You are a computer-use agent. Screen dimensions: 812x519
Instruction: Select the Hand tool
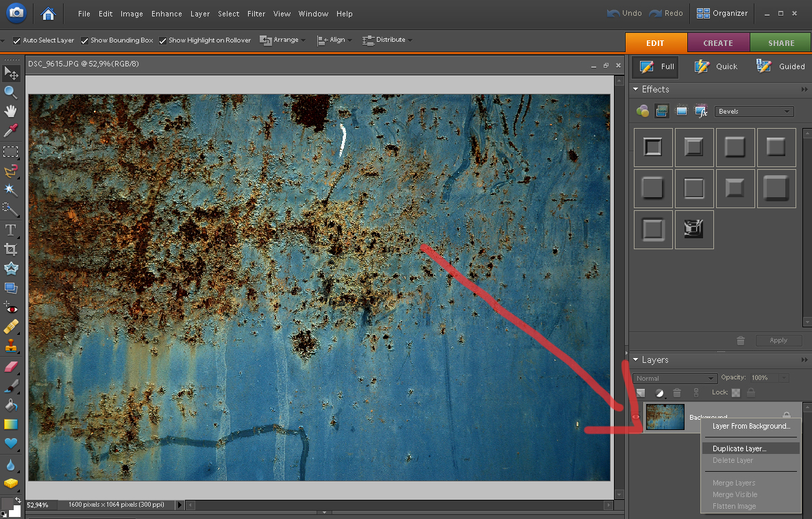pyautogui.click(x=11, y=111)
